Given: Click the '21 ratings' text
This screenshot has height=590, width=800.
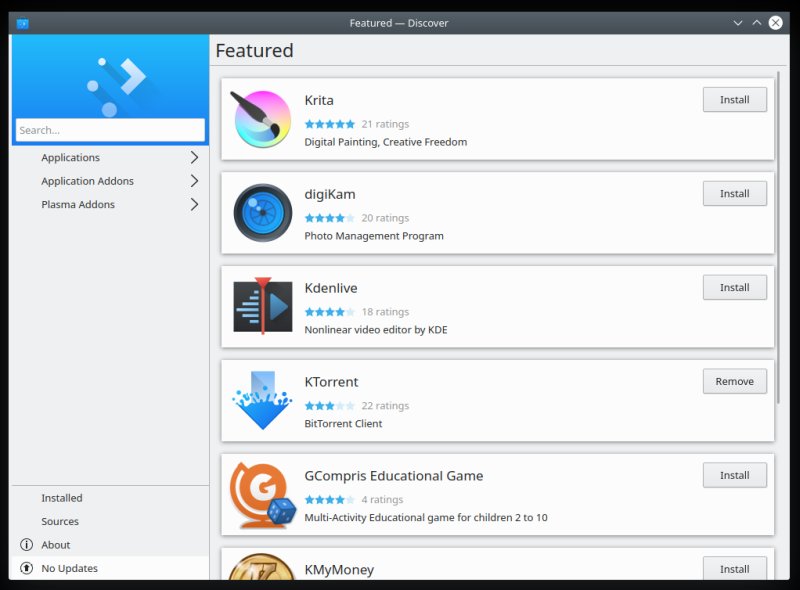Looking at the screenshot, I should tap(385, 124).
